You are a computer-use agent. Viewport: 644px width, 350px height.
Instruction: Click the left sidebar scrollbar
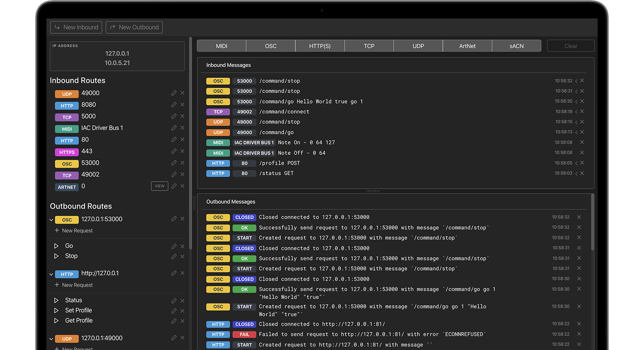point(190,143)
